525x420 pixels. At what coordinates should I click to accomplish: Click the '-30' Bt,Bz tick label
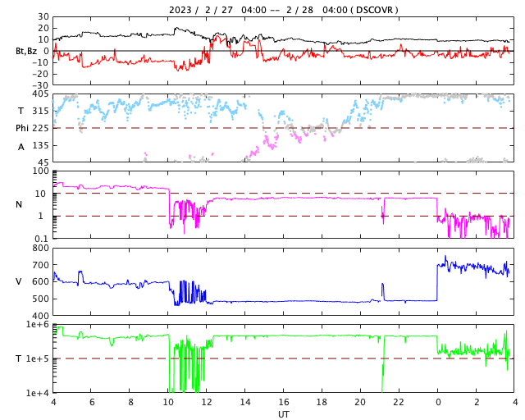click(x=40, y=85)
